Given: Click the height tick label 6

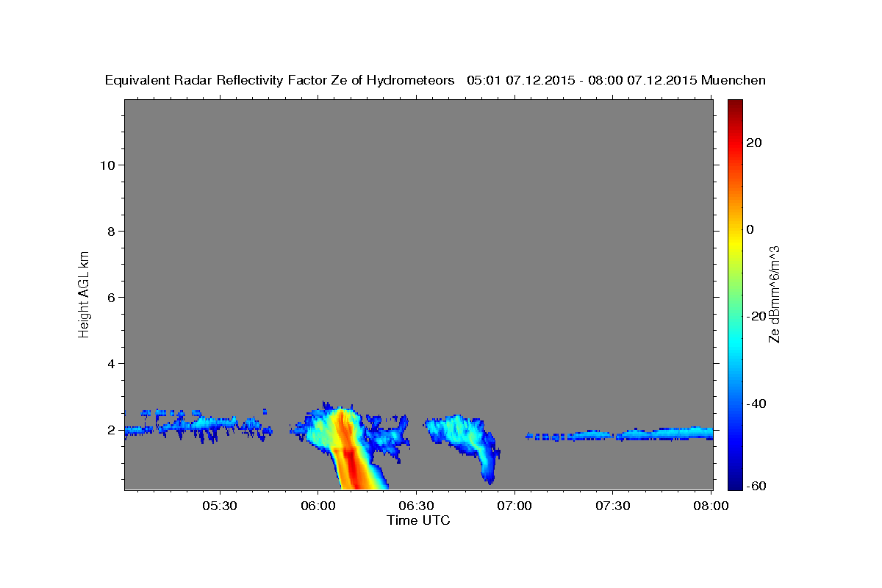Looking at the screenshot, I should [x=111, y=297].
